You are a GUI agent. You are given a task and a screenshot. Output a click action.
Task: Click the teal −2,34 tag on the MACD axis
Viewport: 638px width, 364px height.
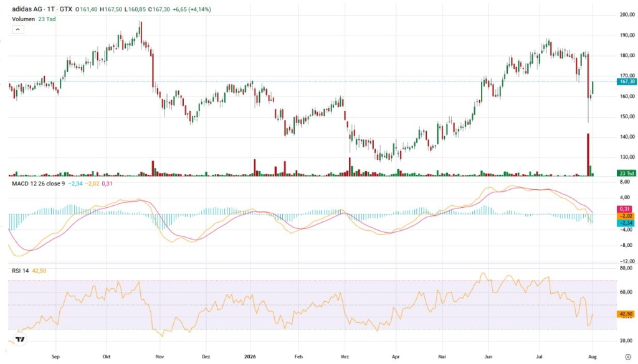coord(626,223)
